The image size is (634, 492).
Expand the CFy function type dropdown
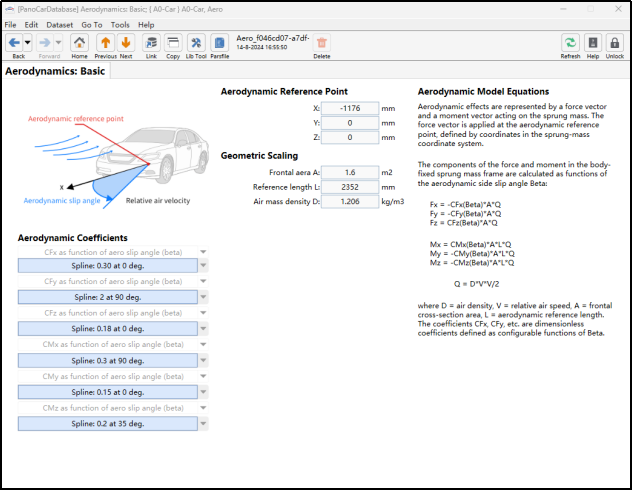(x=203, y=281)
